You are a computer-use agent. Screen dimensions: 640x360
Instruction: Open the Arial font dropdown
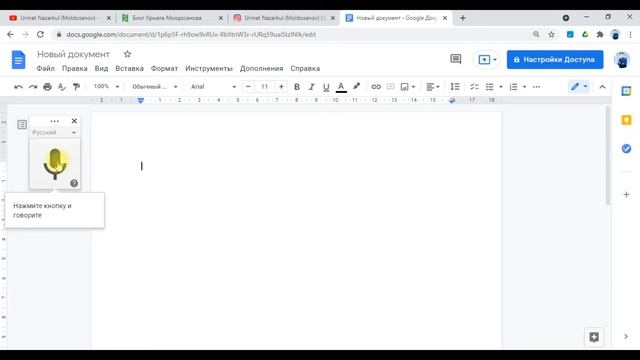[213, 87]
